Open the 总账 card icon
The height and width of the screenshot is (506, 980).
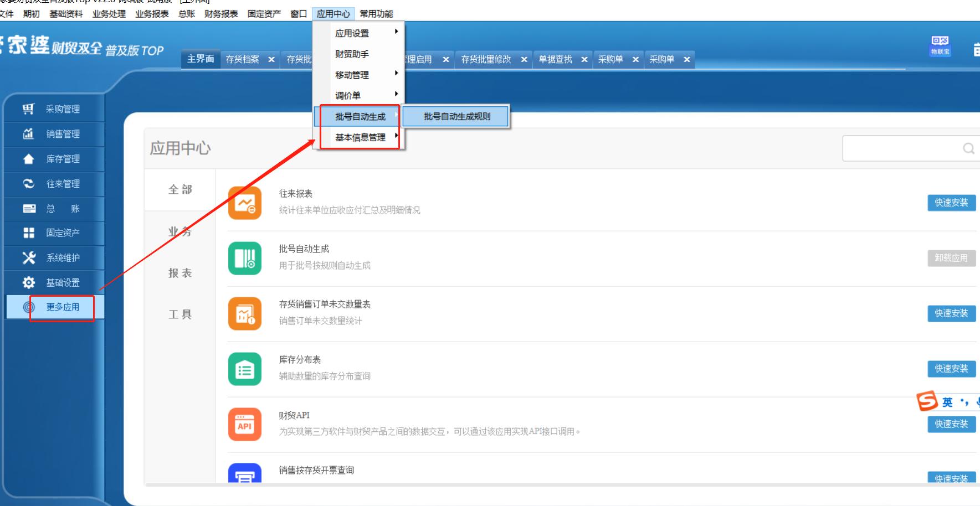tap(29, 209)
